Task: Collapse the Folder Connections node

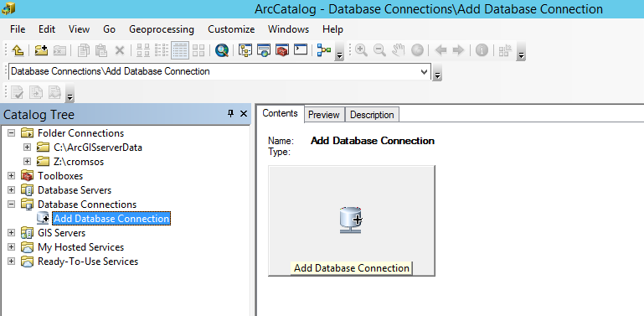Action: (12, 133)
